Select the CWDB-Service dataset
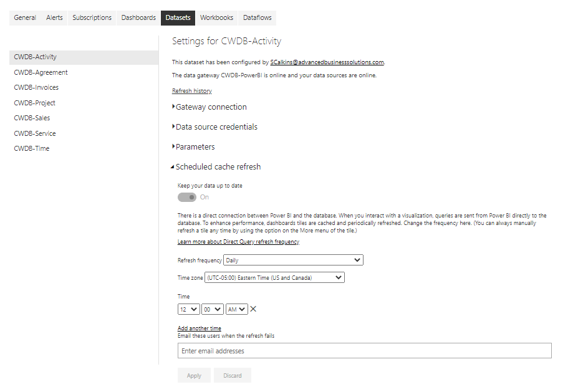 [84, 134]
